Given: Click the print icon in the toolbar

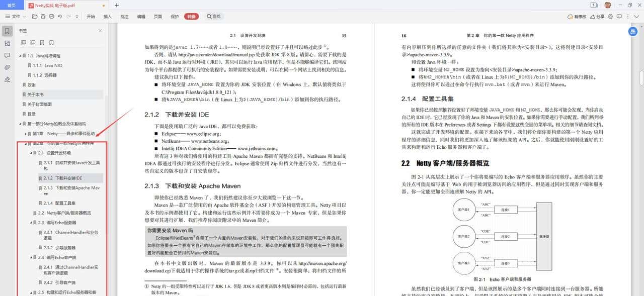Looking at the screenshot, I should tap(52, 17).
